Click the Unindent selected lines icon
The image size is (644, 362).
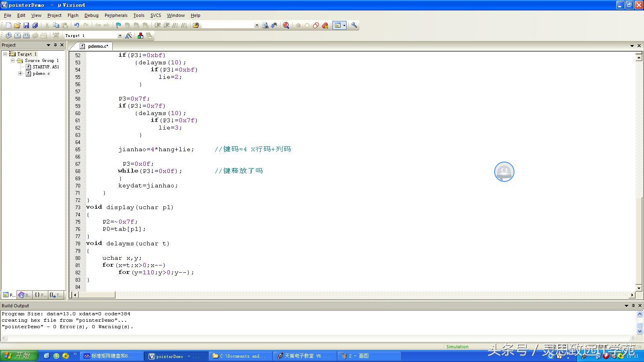pos(166,25)
